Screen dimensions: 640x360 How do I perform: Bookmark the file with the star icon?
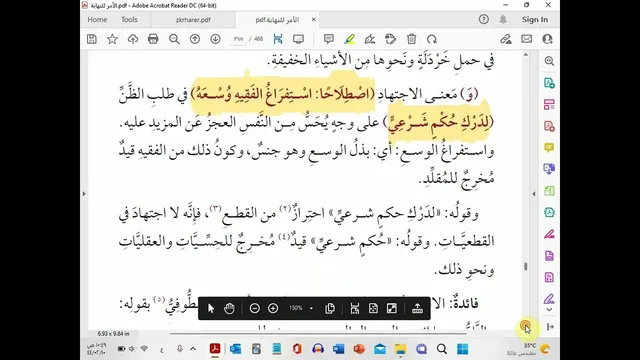[112, 39]
